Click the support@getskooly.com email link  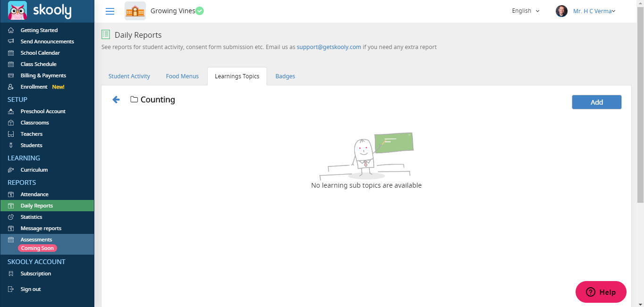point(329,47)
